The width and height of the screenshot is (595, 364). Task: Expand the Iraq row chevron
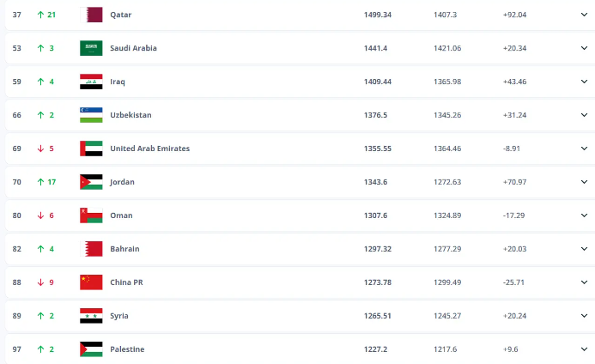[x=584, y=82]
